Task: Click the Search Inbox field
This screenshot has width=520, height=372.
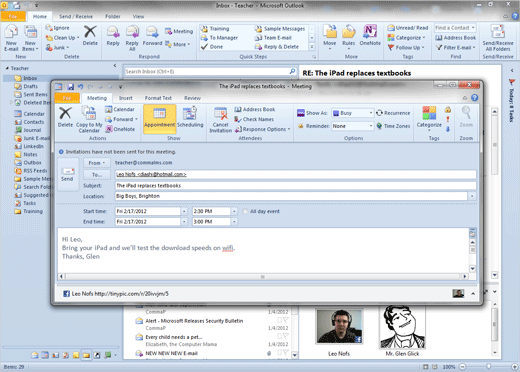Action: tap(207, 71)
